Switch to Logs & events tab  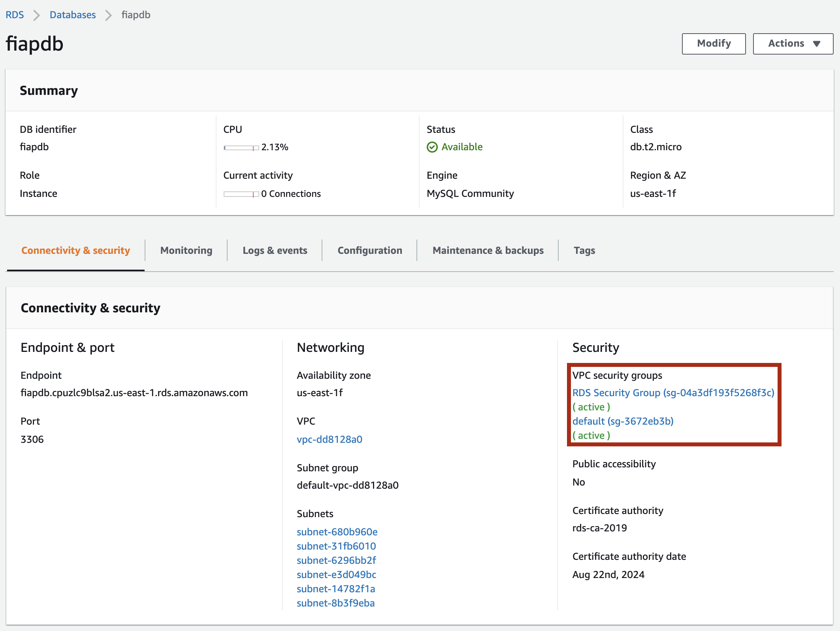pos(275,250)
